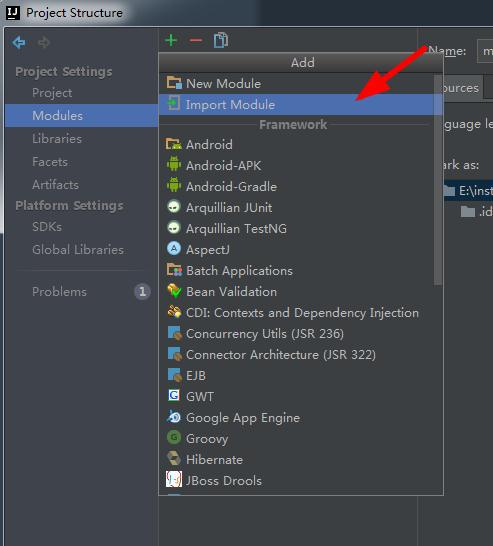Image resolution: width=493 pixels, height=546 pixels.
Task: Choose the AspectJ framework icon
Action: (174, 250)
